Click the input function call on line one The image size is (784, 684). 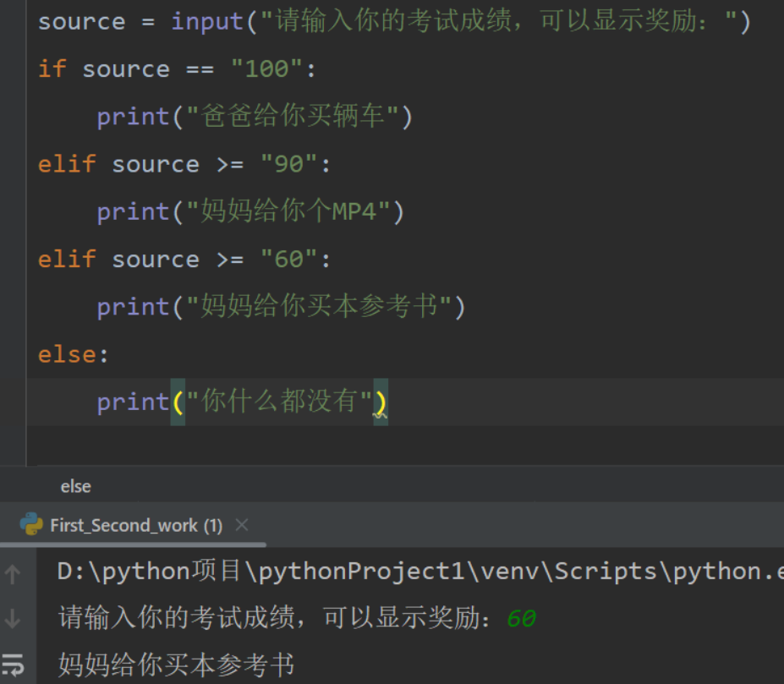(207, 22)
